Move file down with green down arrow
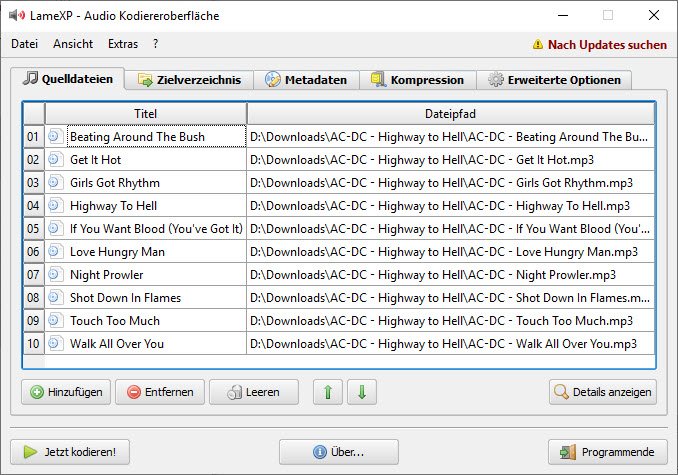Viewport: 678px width, 475px height. pyautogui.click(x=362, y=392)
